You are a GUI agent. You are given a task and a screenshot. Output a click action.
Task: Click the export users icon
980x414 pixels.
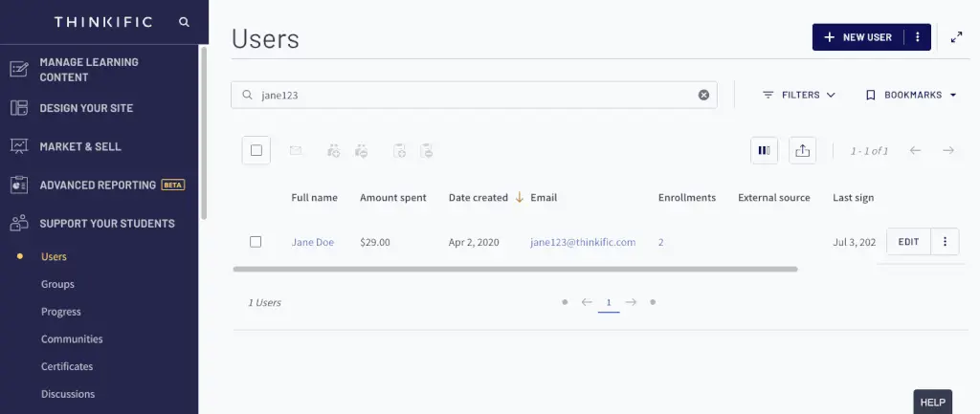click(803, 150)
